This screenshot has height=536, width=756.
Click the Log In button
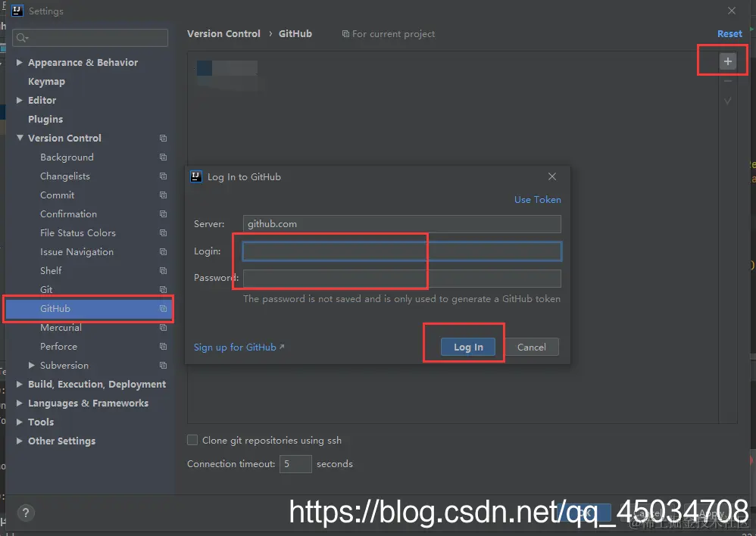point(468,347)
